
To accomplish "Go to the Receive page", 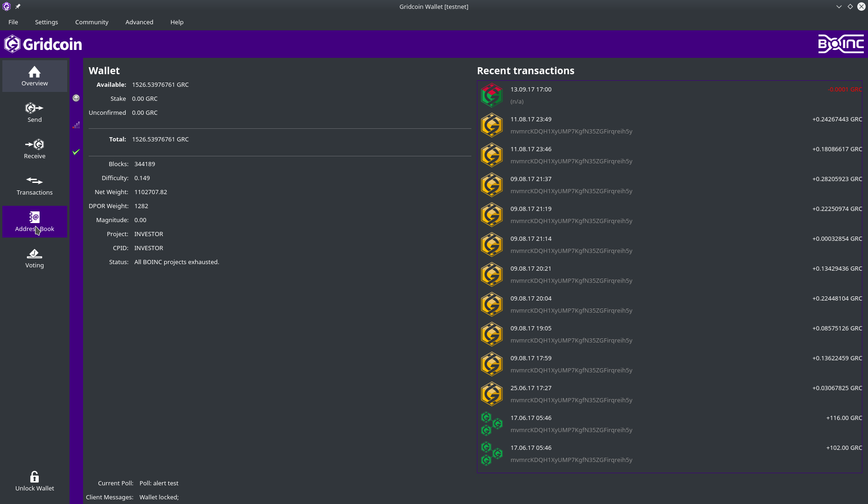I will (35, 149).
